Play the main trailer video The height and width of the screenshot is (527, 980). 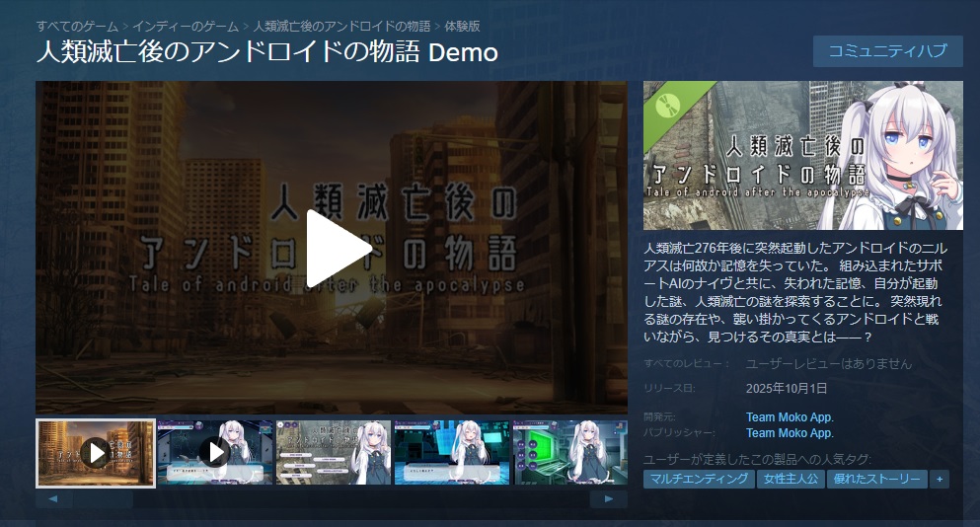coord(332,248)
